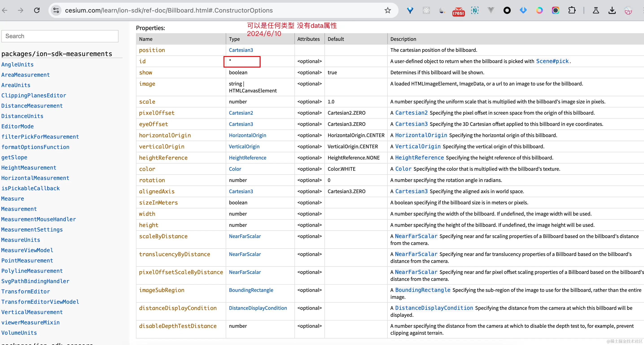644x345 pixels.
Task: Open the Cartesian3 type link for position
Action: click(241, 50)
